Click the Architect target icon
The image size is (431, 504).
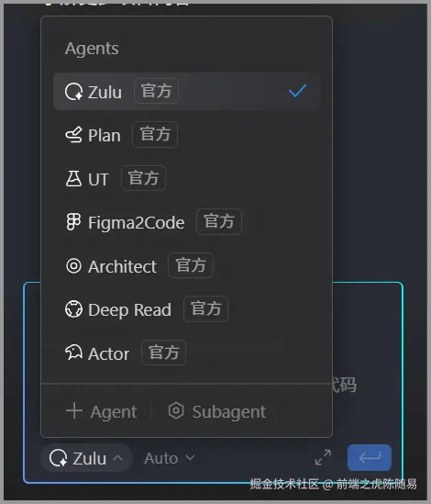(73, 266)
